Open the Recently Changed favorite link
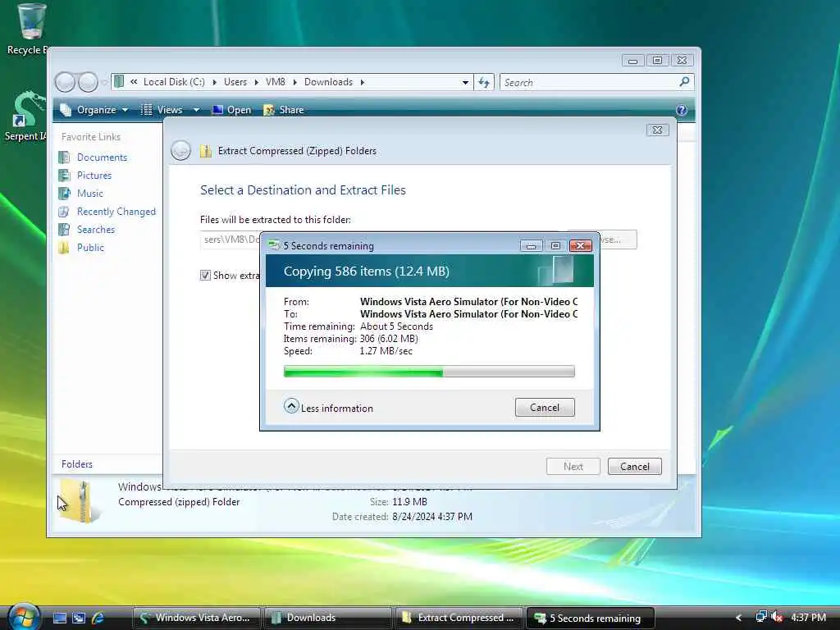 (116, 212)
